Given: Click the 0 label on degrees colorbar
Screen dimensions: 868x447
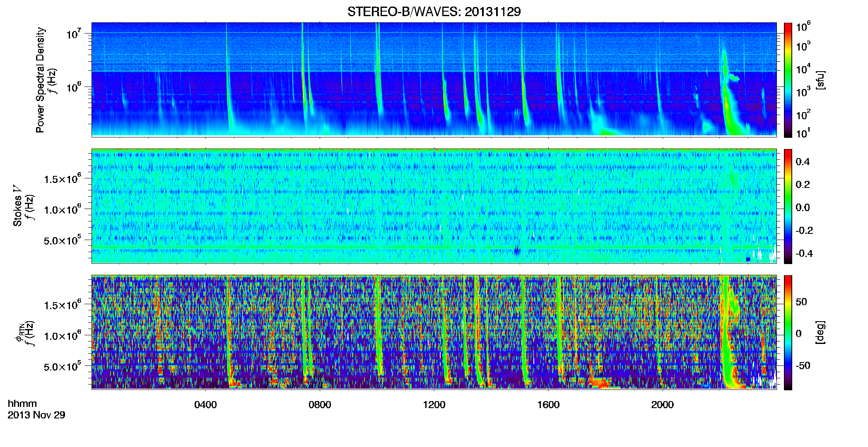Looking at the screenshot, I should [799, 334].
